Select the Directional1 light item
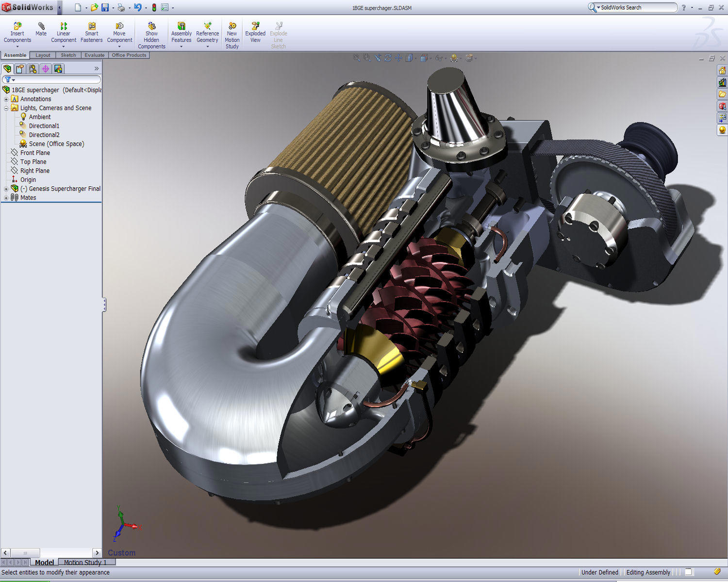 click(x=44, y=126)
